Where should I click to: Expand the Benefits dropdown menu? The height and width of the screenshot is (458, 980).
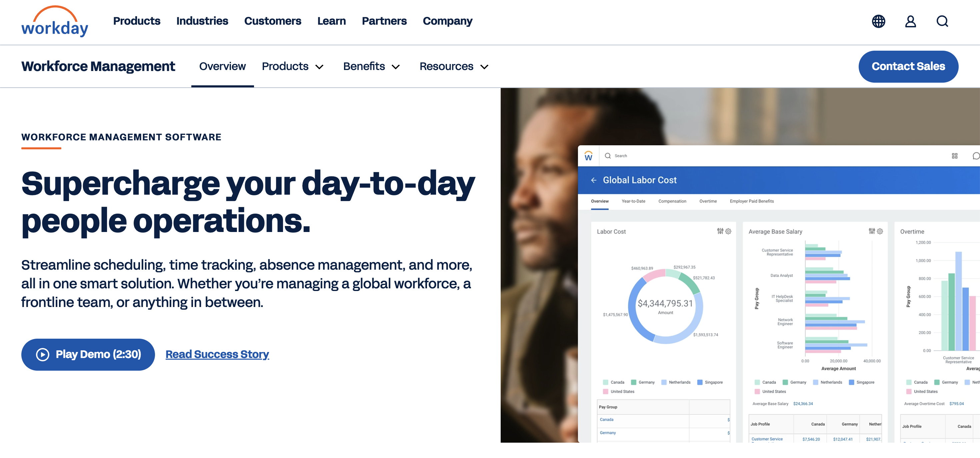(x=372, y=66)
